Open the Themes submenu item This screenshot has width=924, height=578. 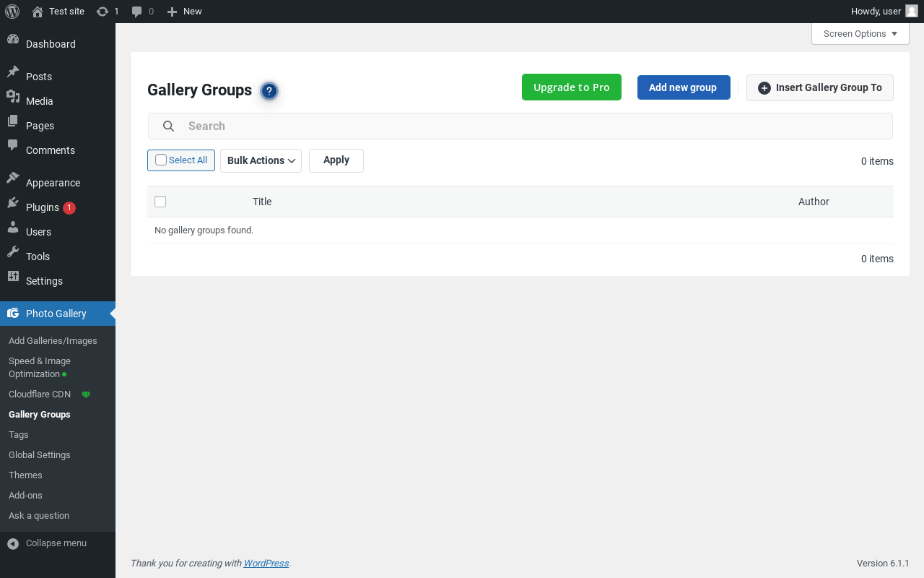25,475
